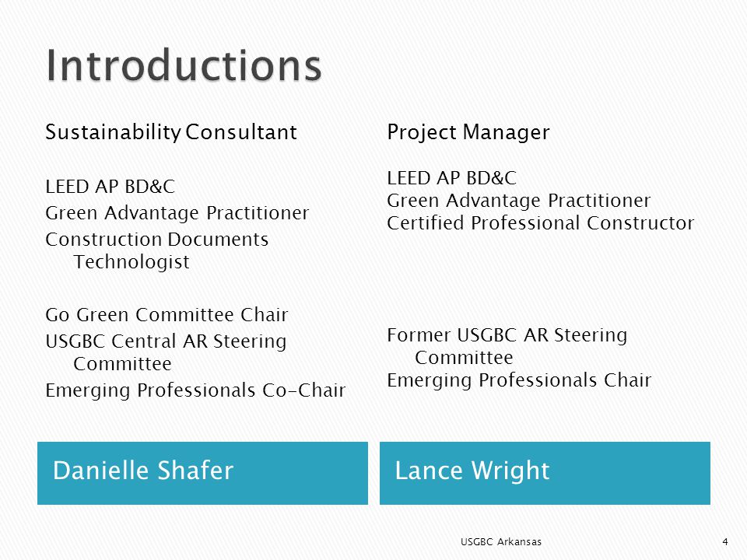Click the right column LEED AP BD&C line

(451, 178)
